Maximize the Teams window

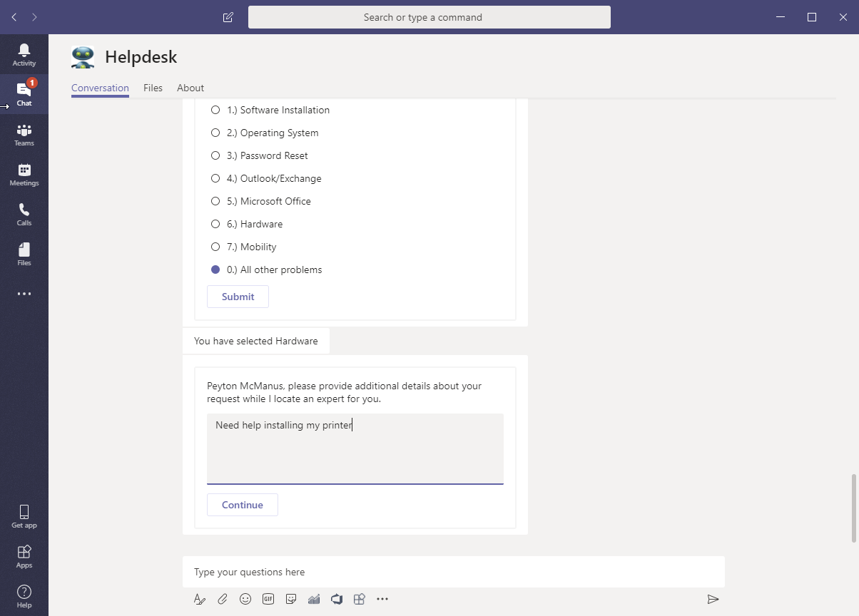pyautogui.click(x=811, y=17)
